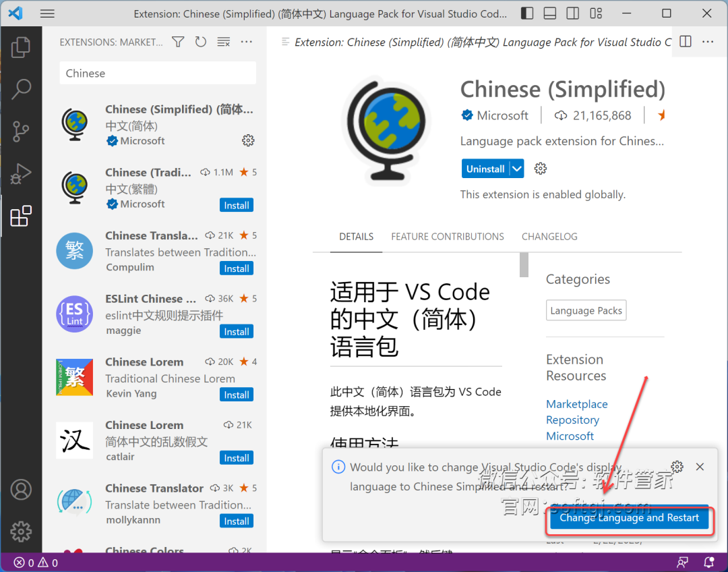This screenshot has height=572, width=728.
Task: Open extensions view more actions menu
Action: click(x=247, y=42)
